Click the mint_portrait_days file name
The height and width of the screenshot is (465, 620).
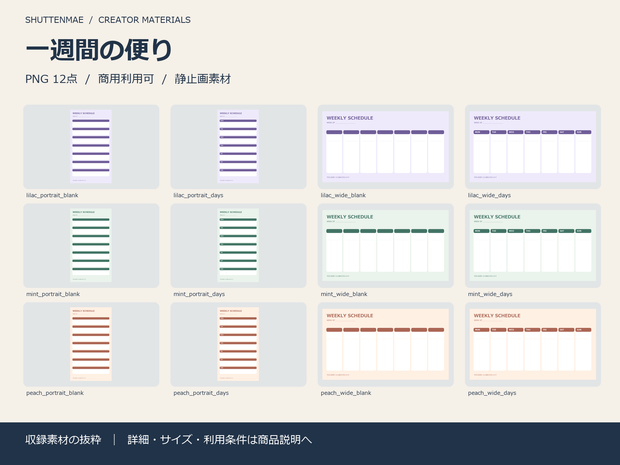point(199,294)
